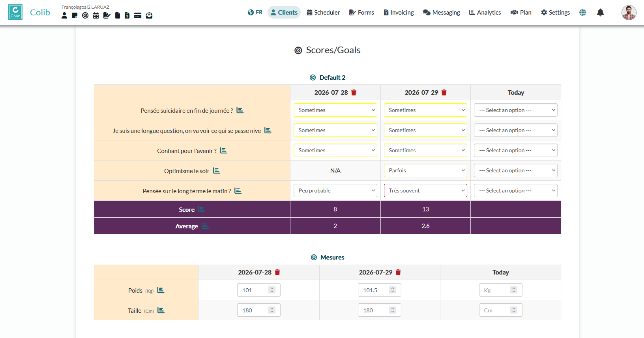This screenshot has width=644, height=338.
Task: Delete the 2026-07-29 Mesures column
Action: point(398,272)
